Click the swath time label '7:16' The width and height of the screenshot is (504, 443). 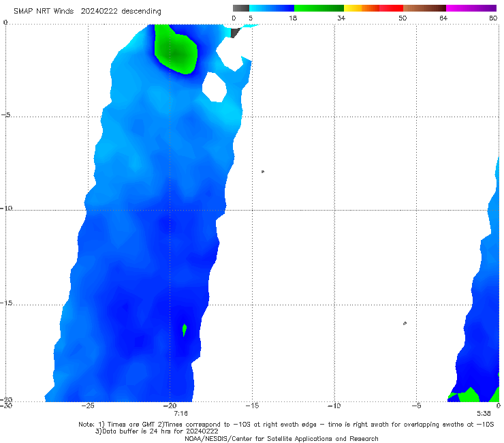(x=180, y=414)
